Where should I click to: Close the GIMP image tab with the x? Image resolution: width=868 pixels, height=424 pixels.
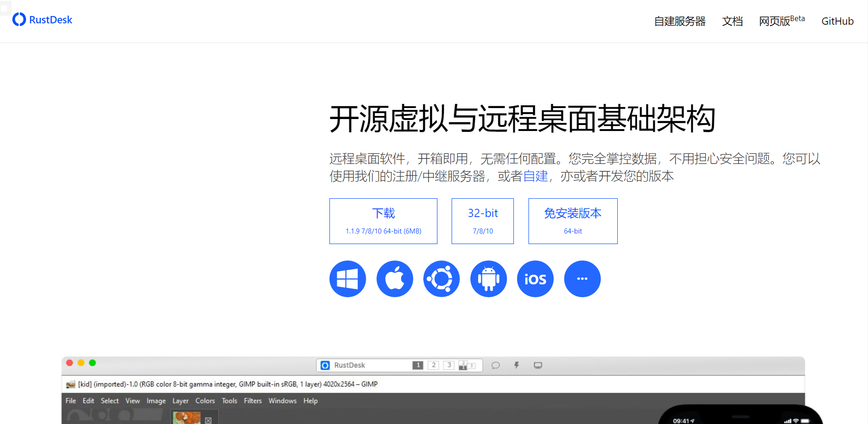click(x=208, y=420)
